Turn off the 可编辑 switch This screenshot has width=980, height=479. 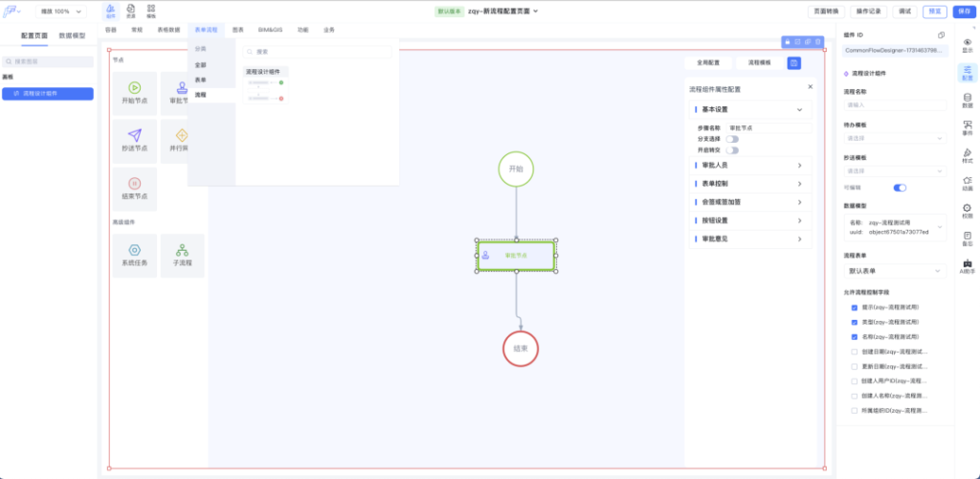click(900, 188)
